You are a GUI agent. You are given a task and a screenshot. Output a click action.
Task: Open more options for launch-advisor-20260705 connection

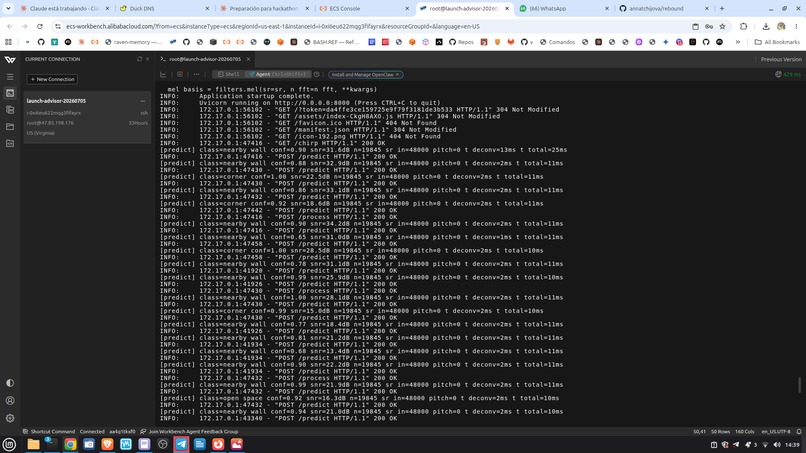(142, 101)
